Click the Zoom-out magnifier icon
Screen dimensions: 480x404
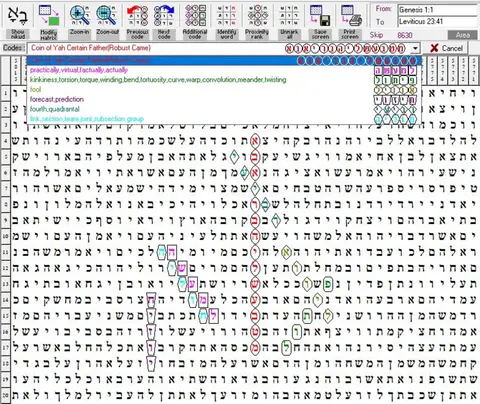106,15
